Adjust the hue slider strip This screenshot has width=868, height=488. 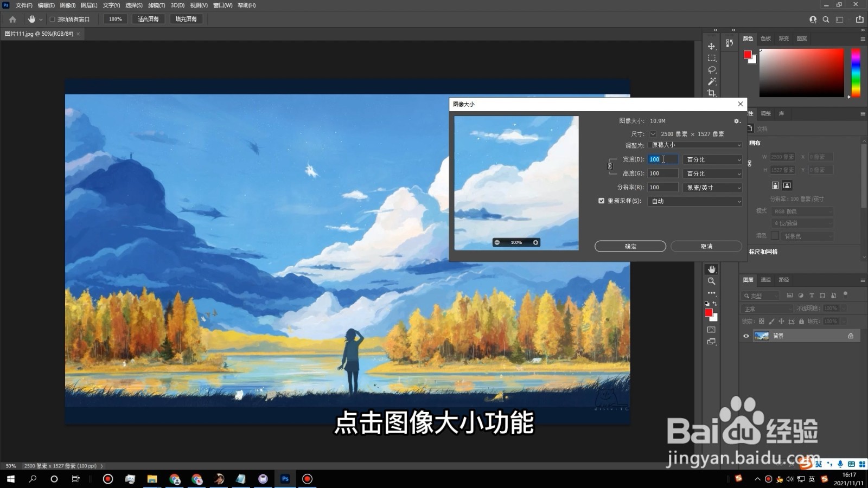(856, 73)
